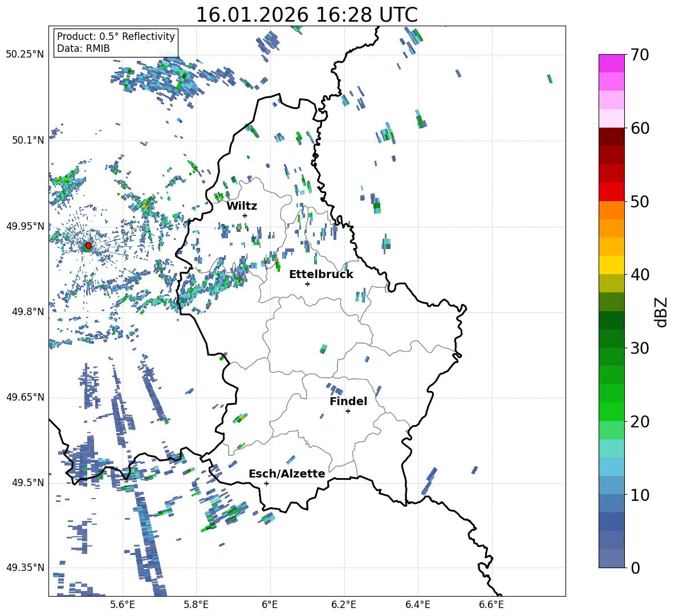675x616 pixels.
Task: Click the 10 tick on the colorbar
Action: pos(640,495)
